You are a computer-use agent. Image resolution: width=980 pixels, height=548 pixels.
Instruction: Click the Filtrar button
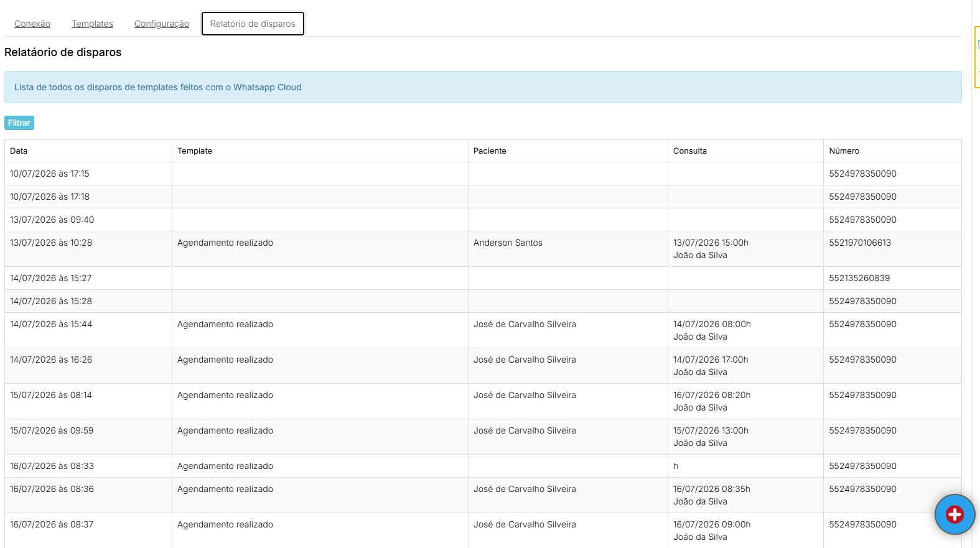coord(19,123)
